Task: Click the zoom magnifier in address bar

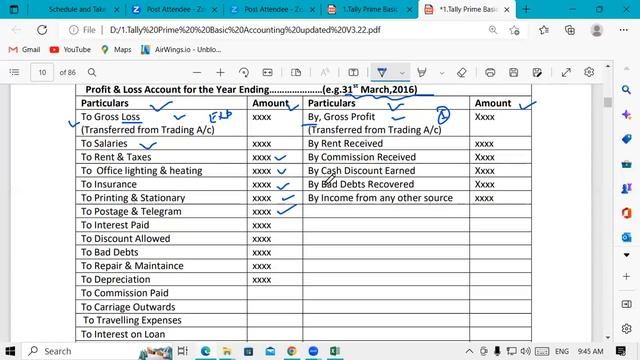Action: pyautogui.click(x=493, y=30)
